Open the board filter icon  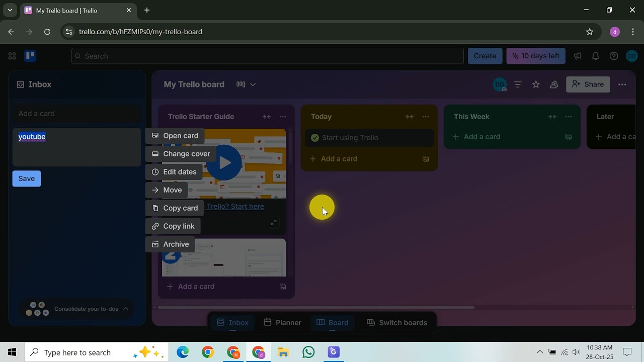[518, 84]
